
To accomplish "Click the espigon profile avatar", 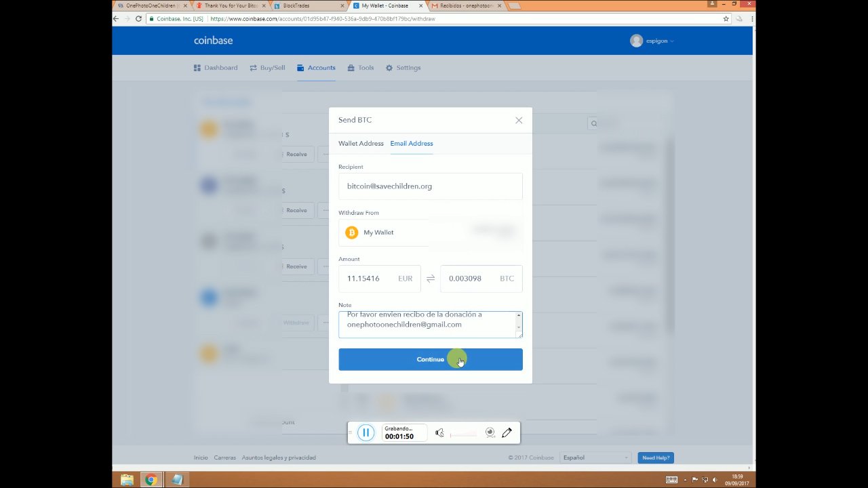I will [636, 41].
